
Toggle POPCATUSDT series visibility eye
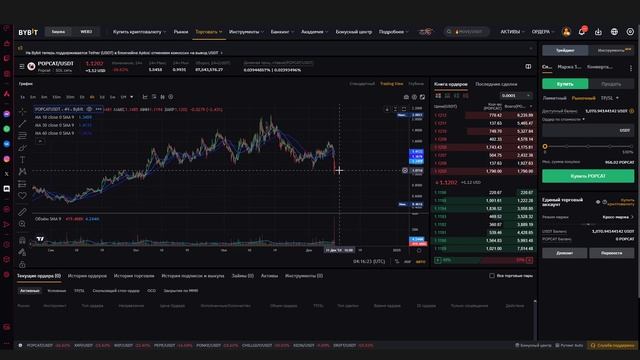[89, 109]
